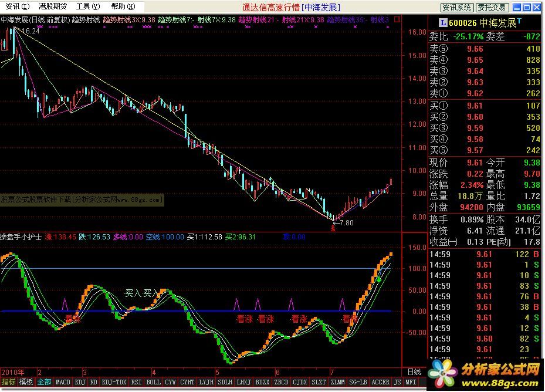
Task: Switch to the SDLH indicator tab
Action: [x=225, y=382]
